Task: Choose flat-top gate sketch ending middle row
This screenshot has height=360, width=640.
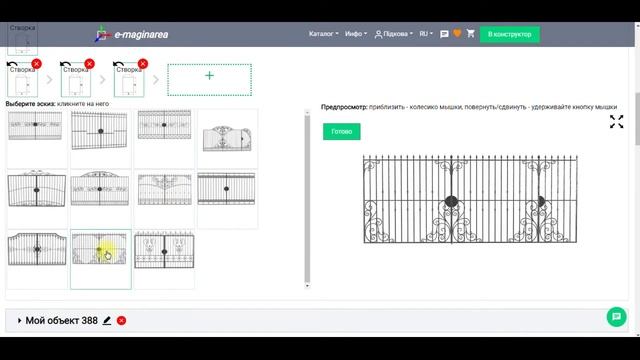Action: click(x=226, y=188)
